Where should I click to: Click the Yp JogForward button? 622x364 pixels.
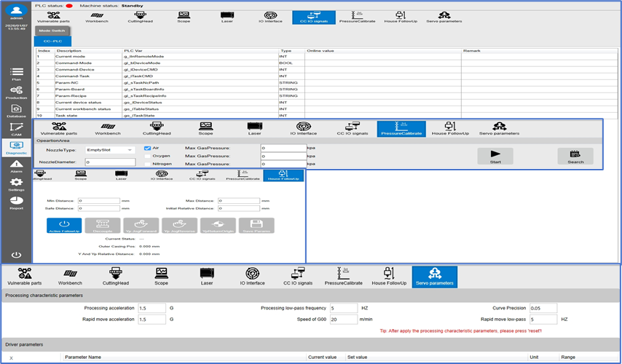point(141,225)
